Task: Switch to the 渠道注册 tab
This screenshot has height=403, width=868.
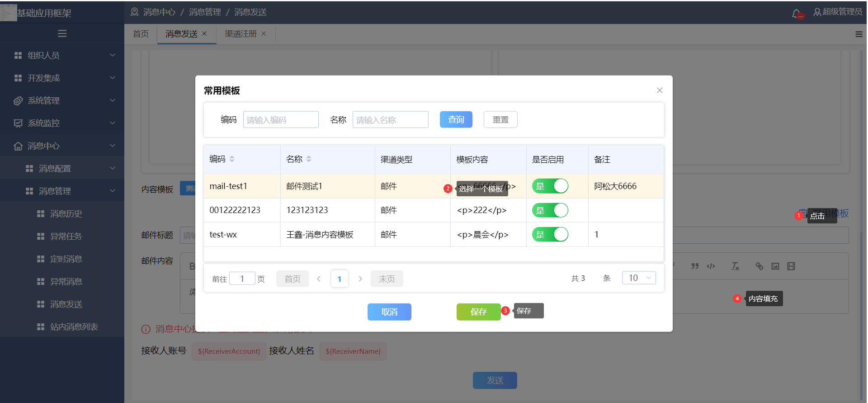Action: point(241,34)
